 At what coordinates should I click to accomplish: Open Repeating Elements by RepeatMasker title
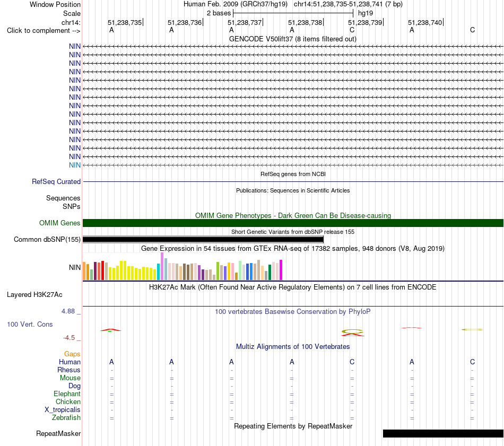[293, 426]
